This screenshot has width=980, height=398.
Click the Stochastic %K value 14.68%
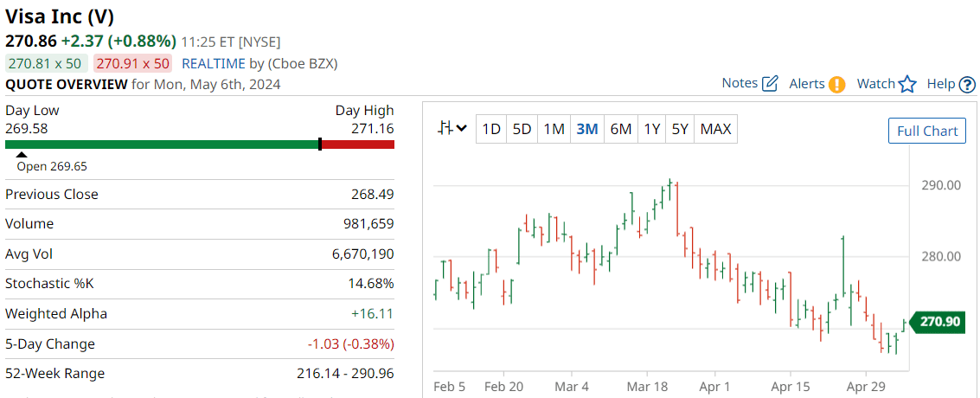click(371, 284)
